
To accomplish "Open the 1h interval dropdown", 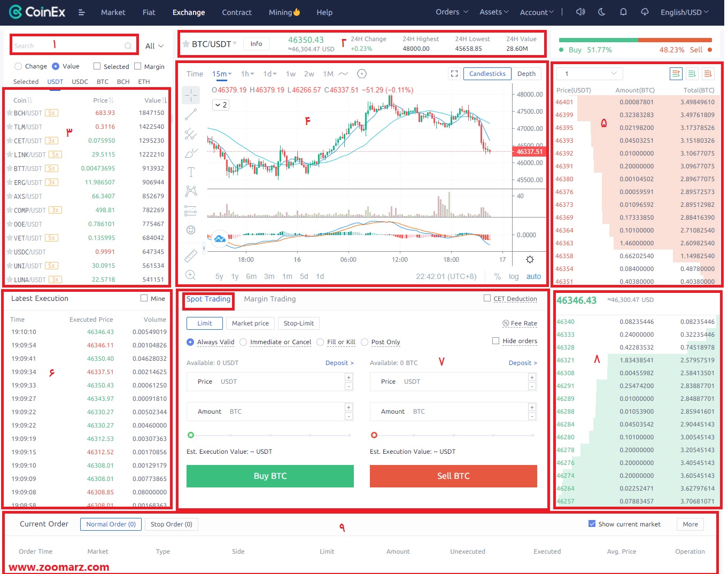I will tap(247, 74).
